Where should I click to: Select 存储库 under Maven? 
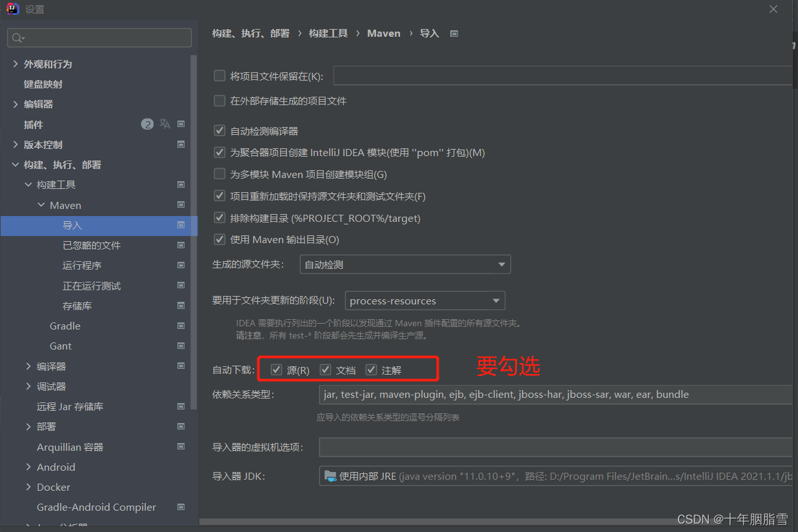(x=77, y=306)
